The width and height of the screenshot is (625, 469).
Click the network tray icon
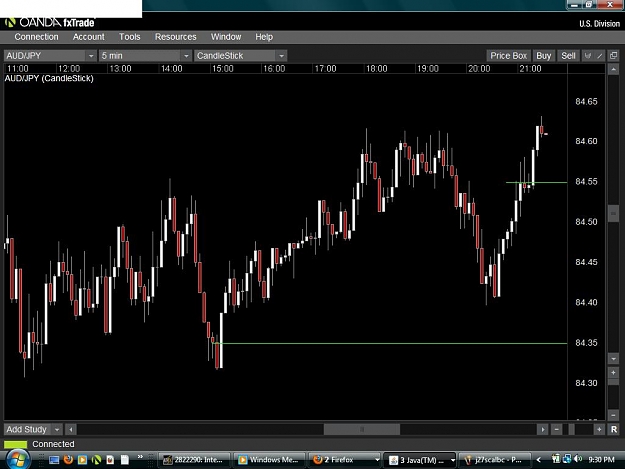tap(567, 459)
